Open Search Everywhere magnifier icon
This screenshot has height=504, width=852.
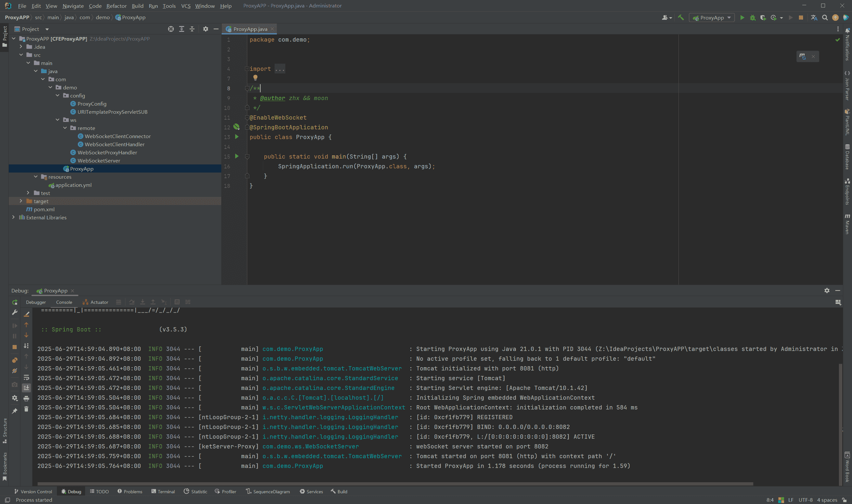825,18
